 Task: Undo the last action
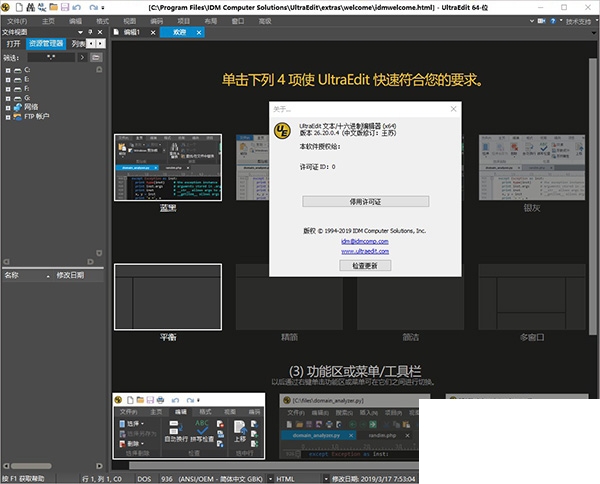[x=77, y=7]
